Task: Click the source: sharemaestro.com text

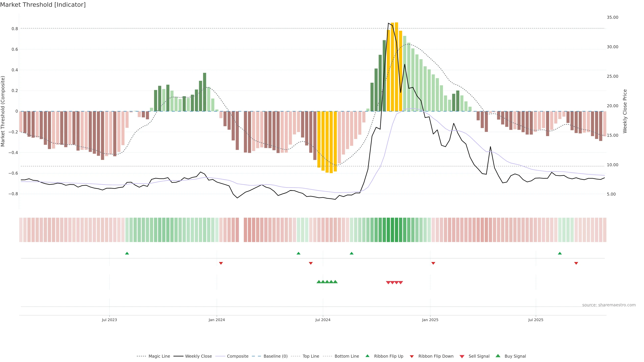Action: pyautogui.click(x=609, y=305)
